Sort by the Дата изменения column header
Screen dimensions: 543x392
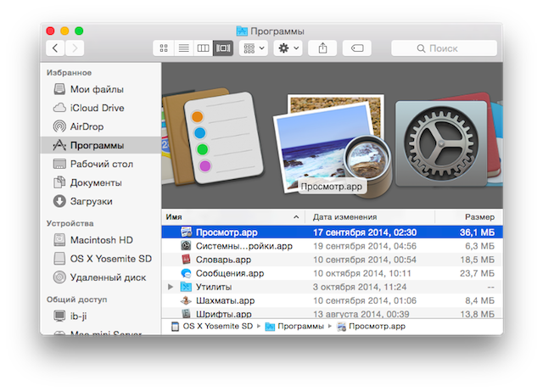[x=370, y=217]
